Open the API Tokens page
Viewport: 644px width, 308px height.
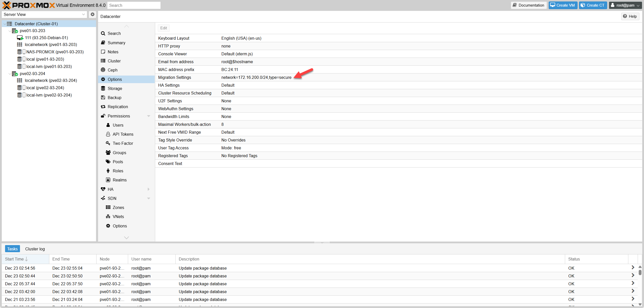tap(123, 134)
